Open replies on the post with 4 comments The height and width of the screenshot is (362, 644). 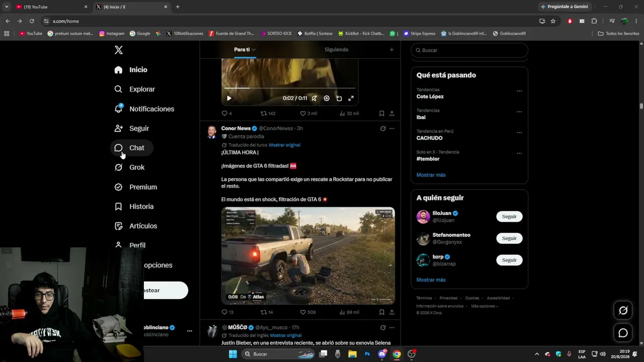(226, 114)
